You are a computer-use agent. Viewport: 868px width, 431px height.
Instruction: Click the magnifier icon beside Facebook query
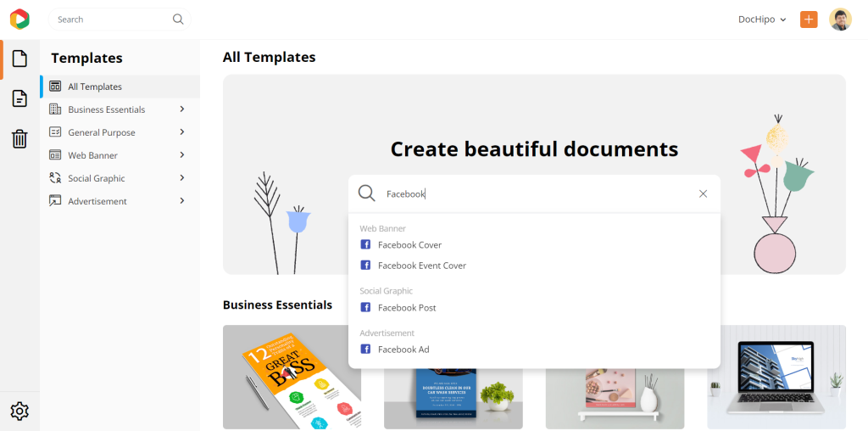coord(366,193)
